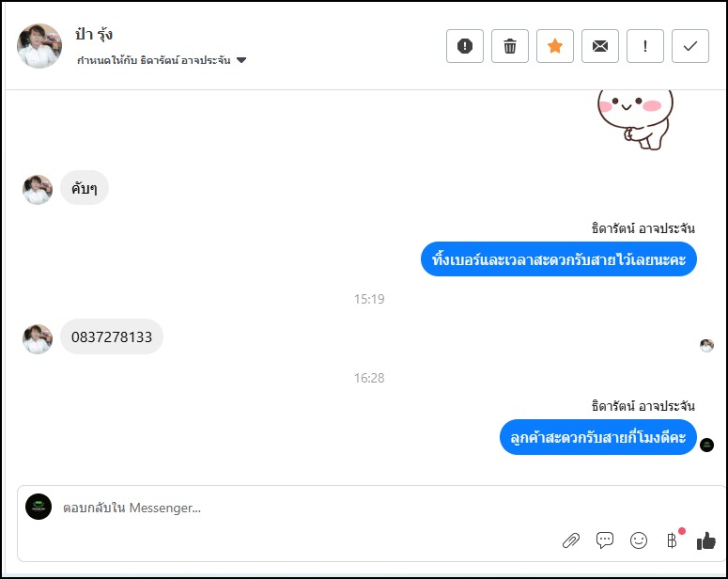Open the assigned-to dropdown under contact name
The height and width of the screenshot is (579, 728).
point(241,60)
